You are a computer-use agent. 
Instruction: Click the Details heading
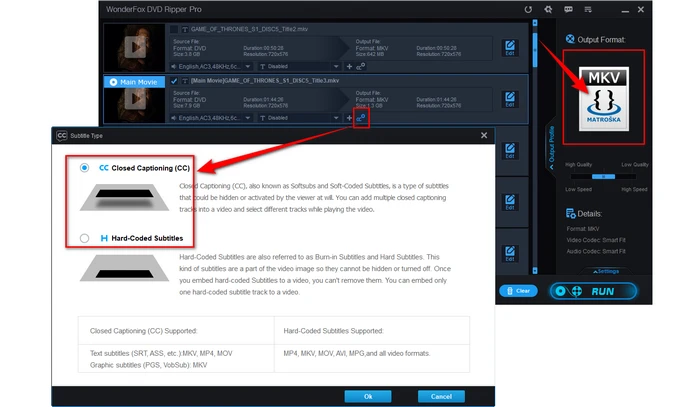[x=589, y=214]
